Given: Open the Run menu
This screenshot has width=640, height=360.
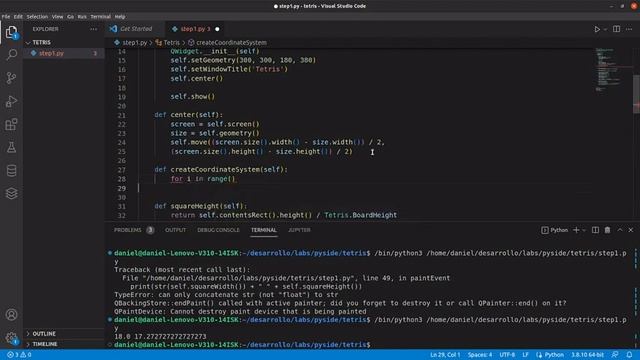Looking at the screenshot, I should coord(82,17).
